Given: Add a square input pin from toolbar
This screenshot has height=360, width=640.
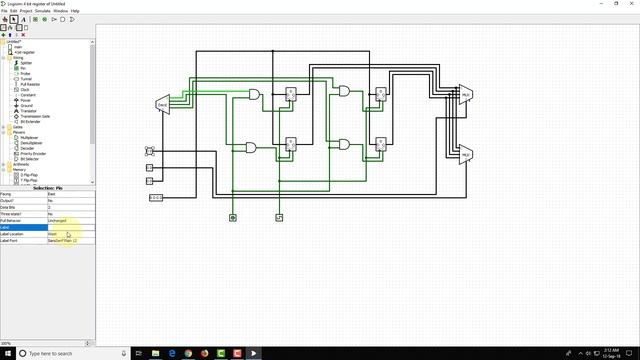Looking at the screenshot, I should point(36,19).
